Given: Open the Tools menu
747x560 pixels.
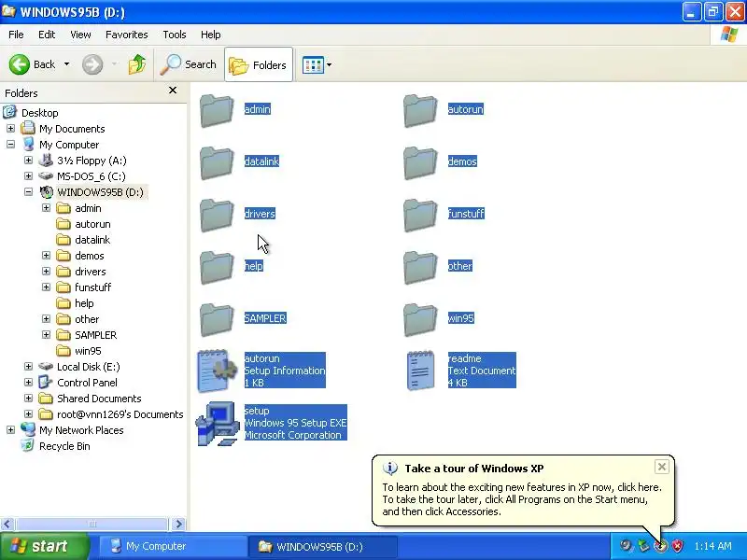Looking at the screenshot, I should click(x=175, y=35).
